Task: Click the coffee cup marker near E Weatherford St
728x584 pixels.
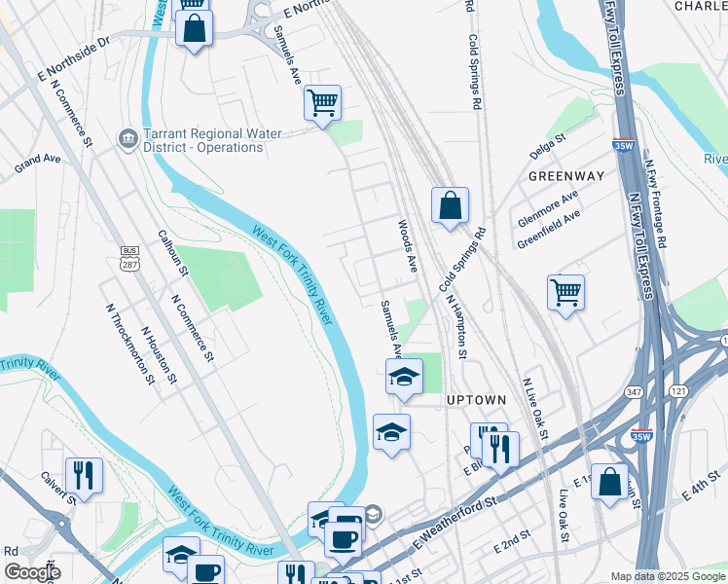Action: click(344, 540)
